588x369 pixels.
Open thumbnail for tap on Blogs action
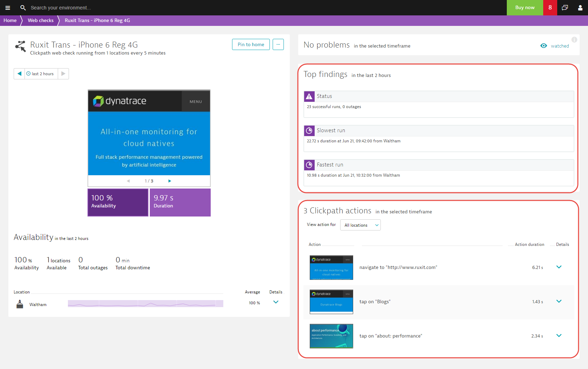pos(331,302)
